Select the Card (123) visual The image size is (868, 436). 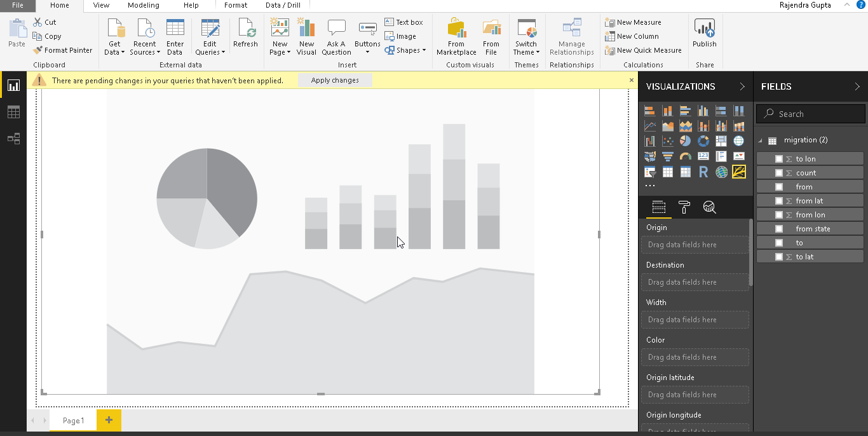tap(703, 156)
